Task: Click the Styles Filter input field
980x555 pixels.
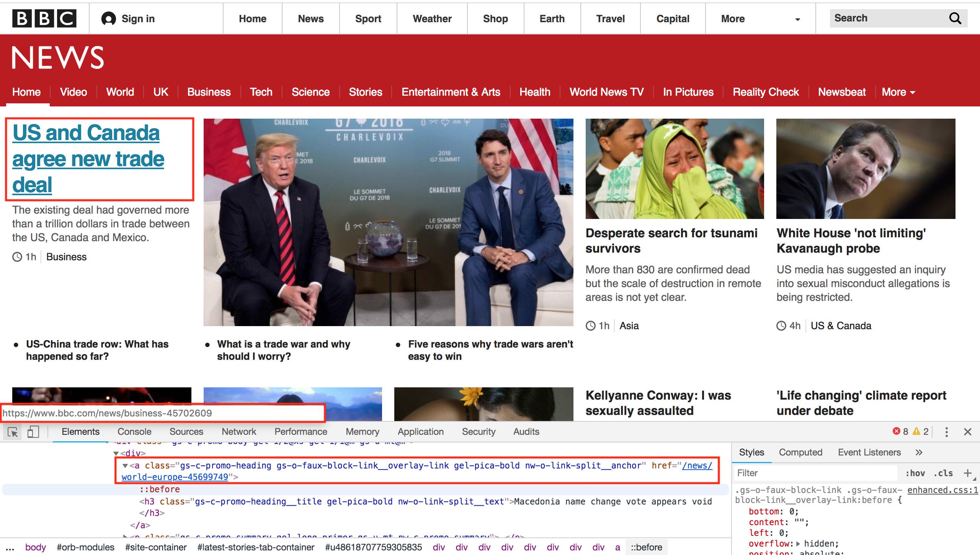Action: (x=815, y=473)
